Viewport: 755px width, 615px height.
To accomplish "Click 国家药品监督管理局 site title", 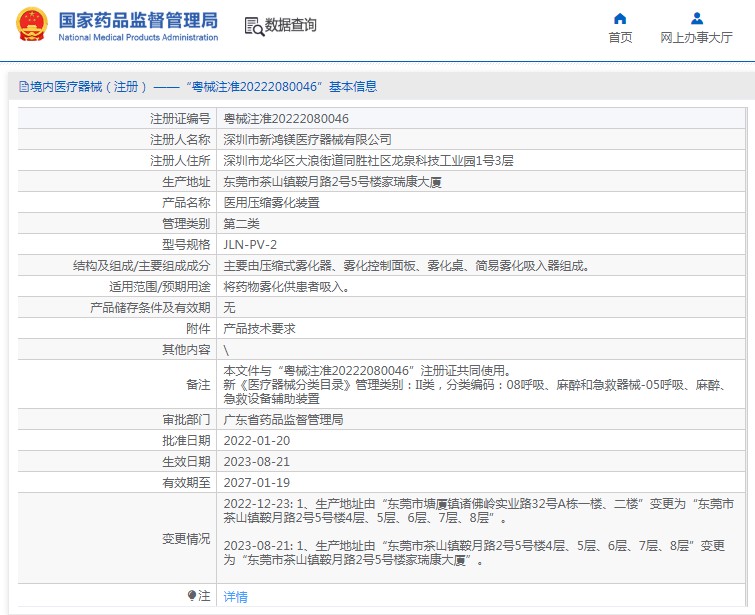I will tap(137, 20).
